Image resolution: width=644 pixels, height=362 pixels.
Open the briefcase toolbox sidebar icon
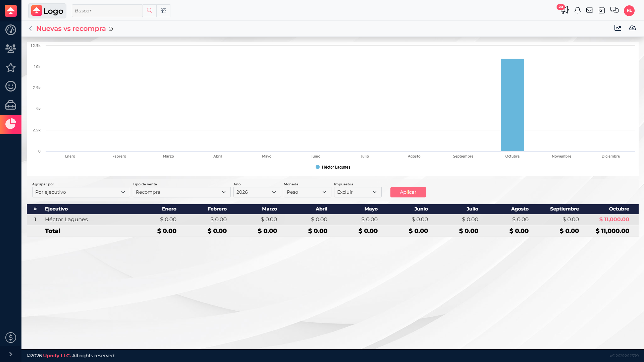click(x=11, y=105)
